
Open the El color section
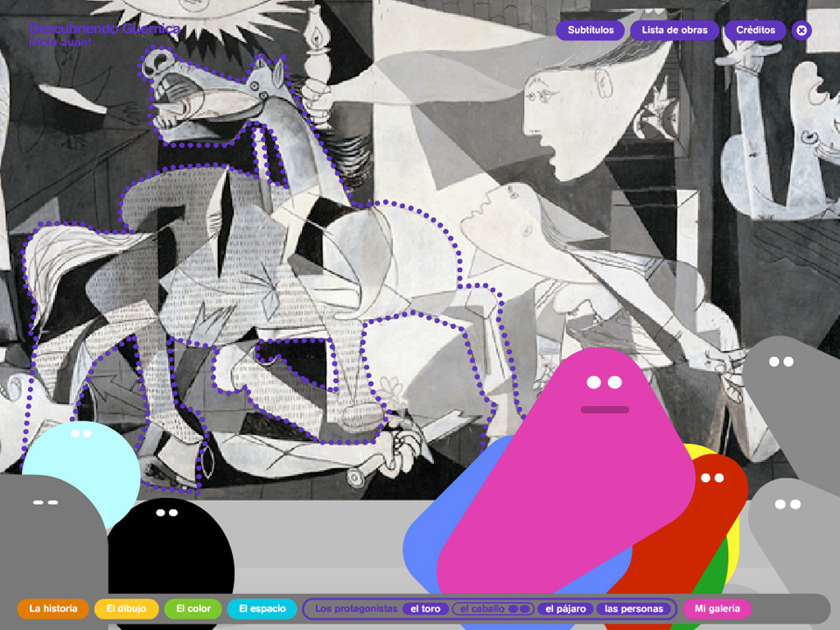tap(192, 609)
